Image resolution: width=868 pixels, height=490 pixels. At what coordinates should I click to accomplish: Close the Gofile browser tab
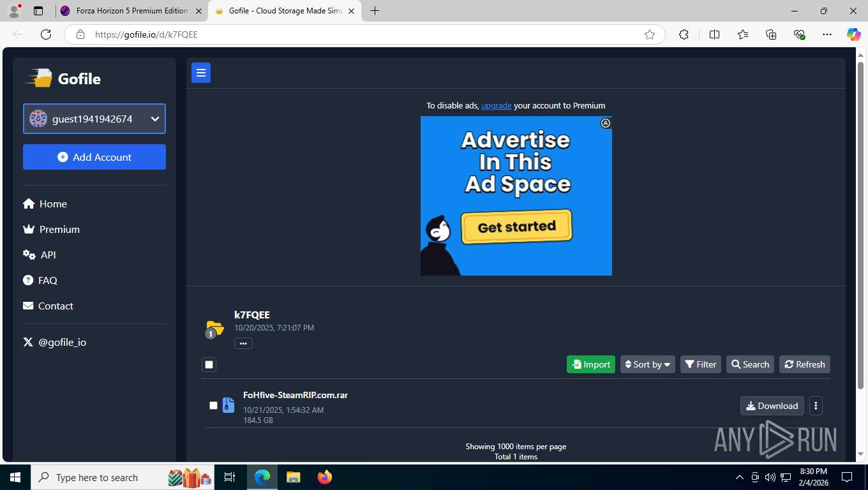(352, 11)
